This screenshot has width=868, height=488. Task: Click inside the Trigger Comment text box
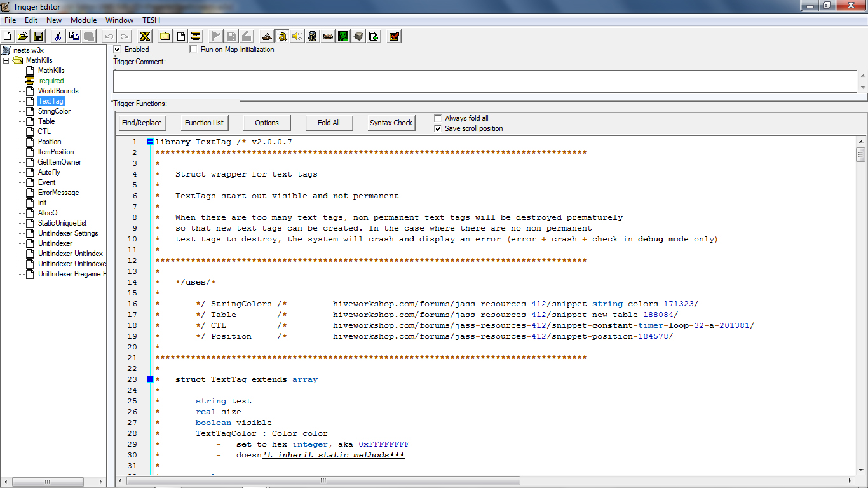[485, 81]
